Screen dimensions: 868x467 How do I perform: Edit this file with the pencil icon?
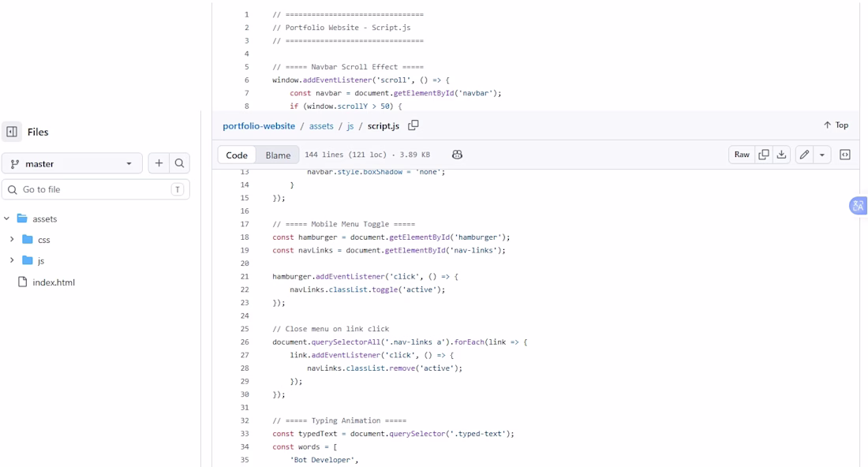[x=804, y=155]
